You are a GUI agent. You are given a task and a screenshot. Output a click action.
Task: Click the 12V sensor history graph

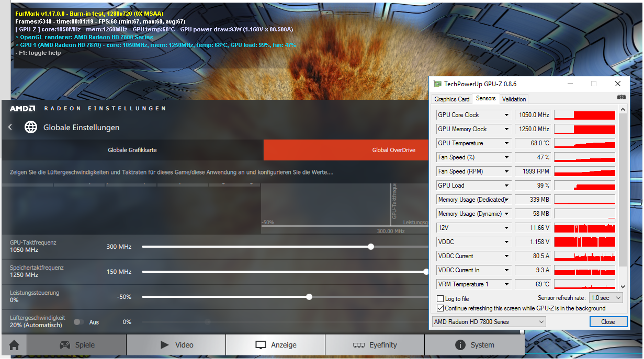pos(585,228)
